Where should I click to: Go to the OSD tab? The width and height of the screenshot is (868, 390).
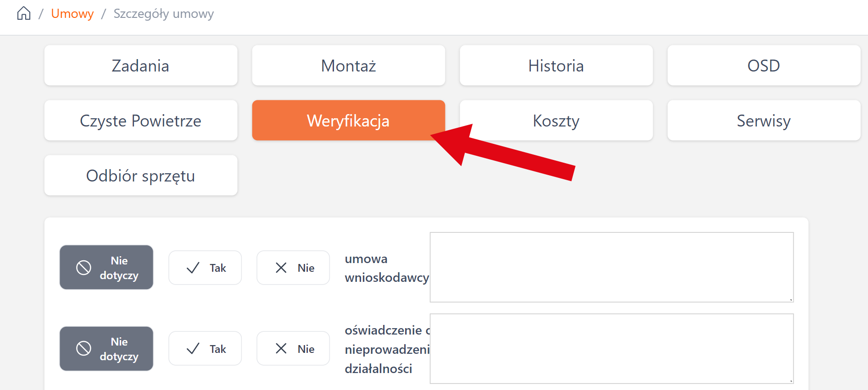click(x=763, y=66)
